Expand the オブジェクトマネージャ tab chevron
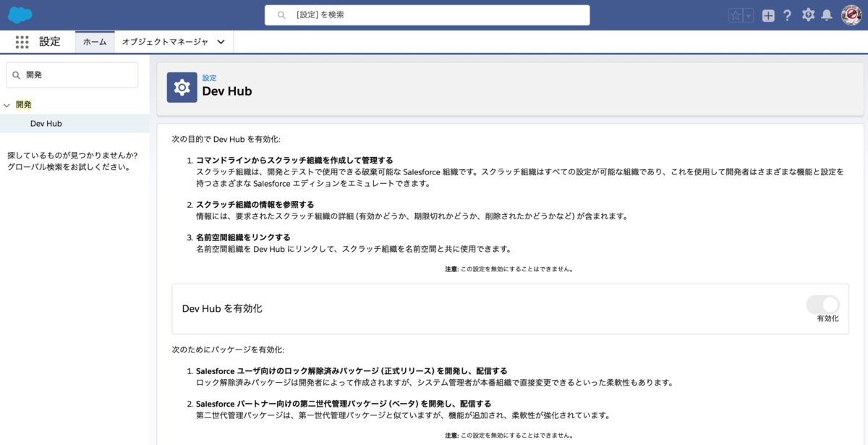 click(221, 42)
